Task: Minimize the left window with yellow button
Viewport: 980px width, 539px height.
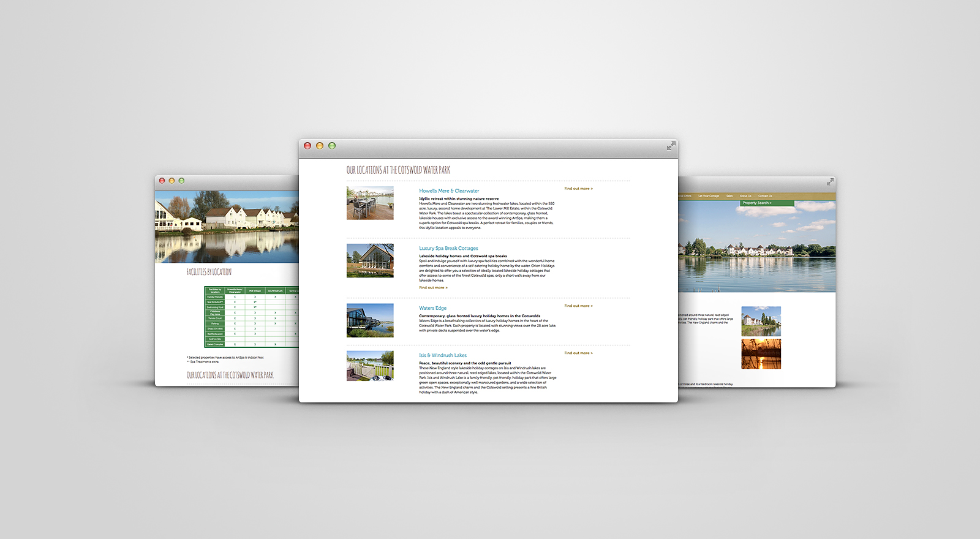Action: point(171,181)
